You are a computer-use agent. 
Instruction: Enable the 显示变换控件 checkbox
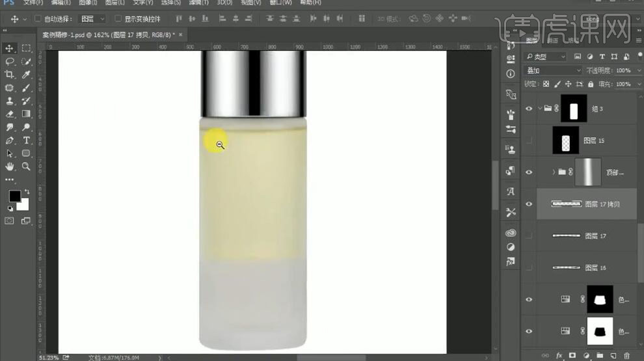click(x=118, y=18)
